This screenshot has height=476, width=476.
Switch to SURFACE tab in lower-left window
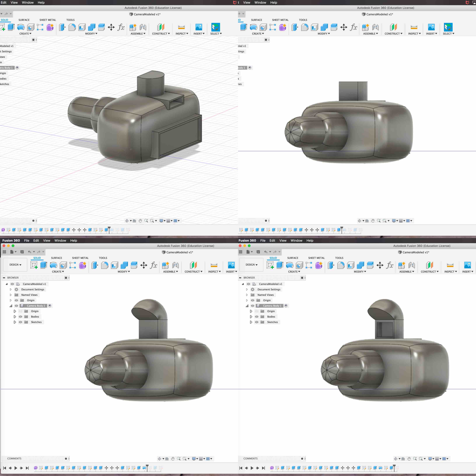point(56,258)
